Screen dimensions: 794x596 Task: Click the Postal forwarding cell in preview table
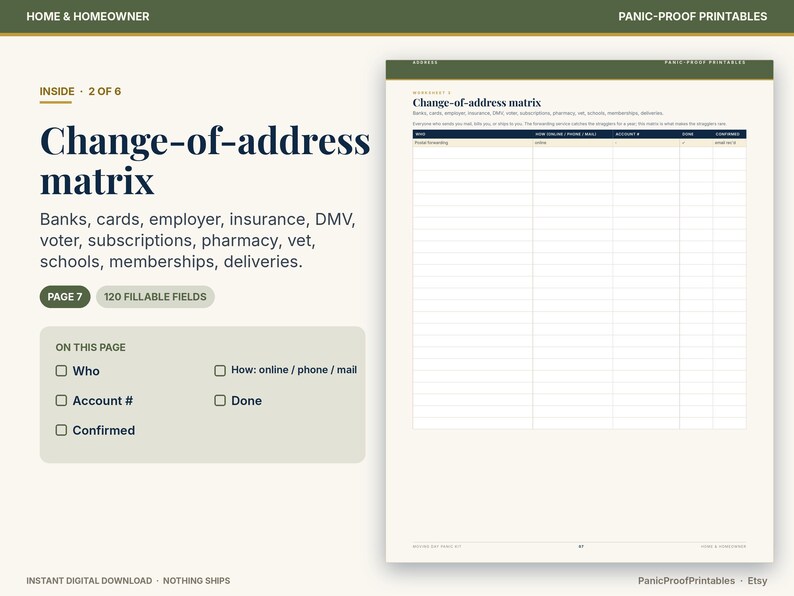[472, 143]
